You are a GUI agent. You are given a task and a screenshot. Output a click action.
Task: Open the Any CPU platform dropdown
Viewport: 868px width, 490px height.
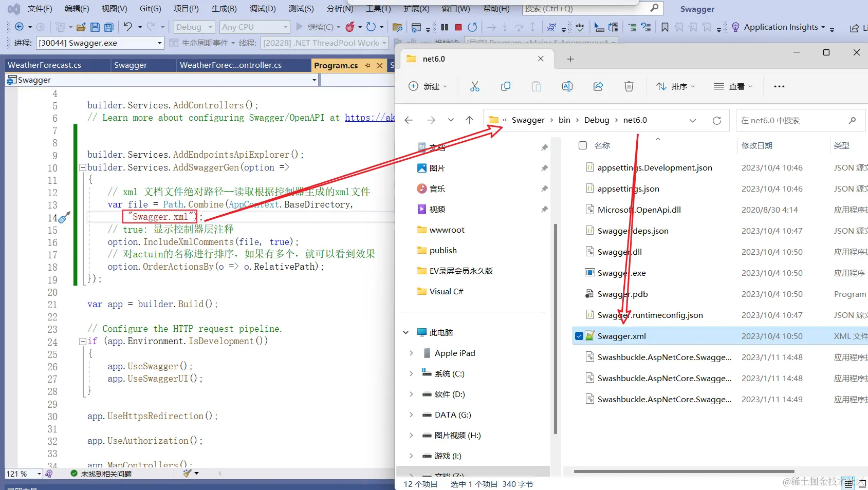(x=254, y=27)
